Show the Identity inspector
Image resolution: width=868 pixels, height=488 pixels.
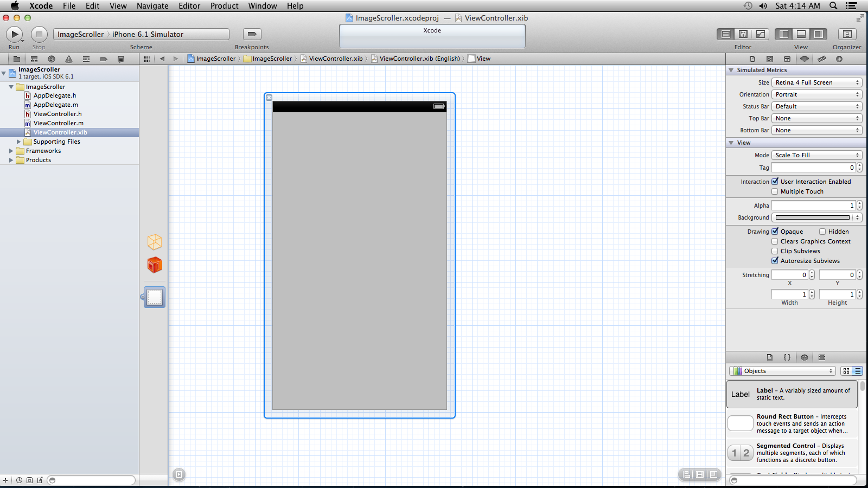(x=787, y=59)
